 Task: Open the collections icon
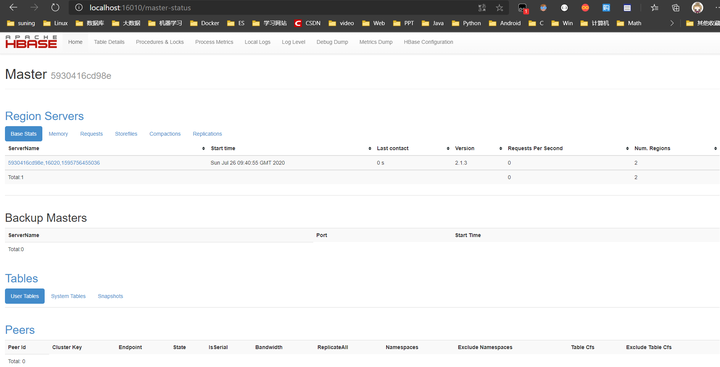(675, 7)
